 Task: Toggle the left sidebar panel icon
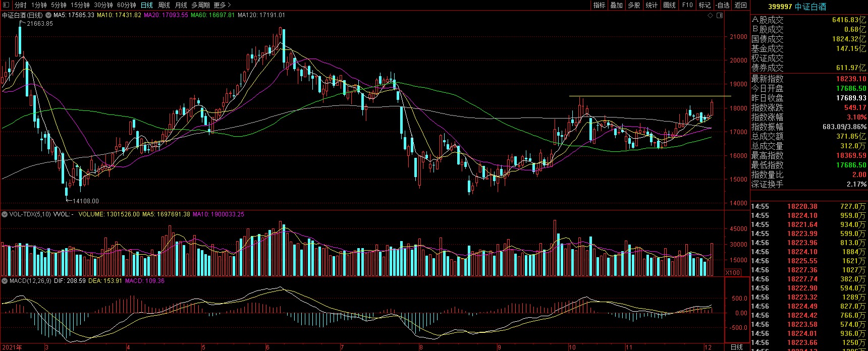point(6,5)
